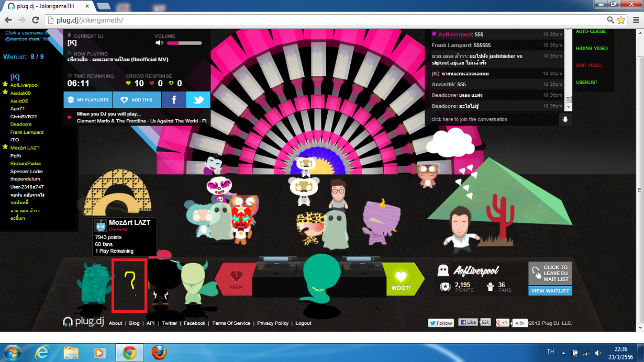Image resolution: width=644 pixels, height=362 pixels.
Task: Toggle the Auto-Queue option
Action: point(591,31)
